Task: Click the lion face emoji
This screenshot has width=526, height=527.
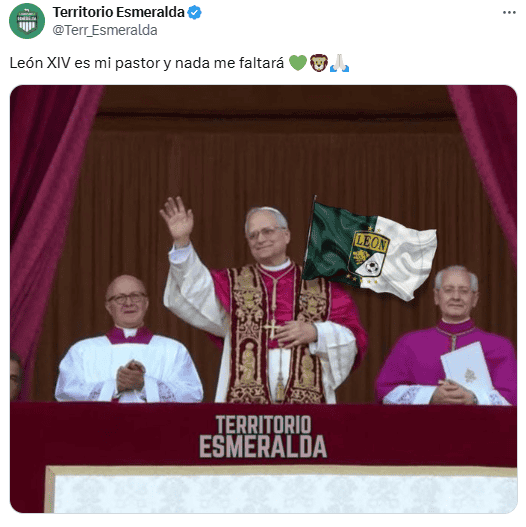Action: pos(318,63)
